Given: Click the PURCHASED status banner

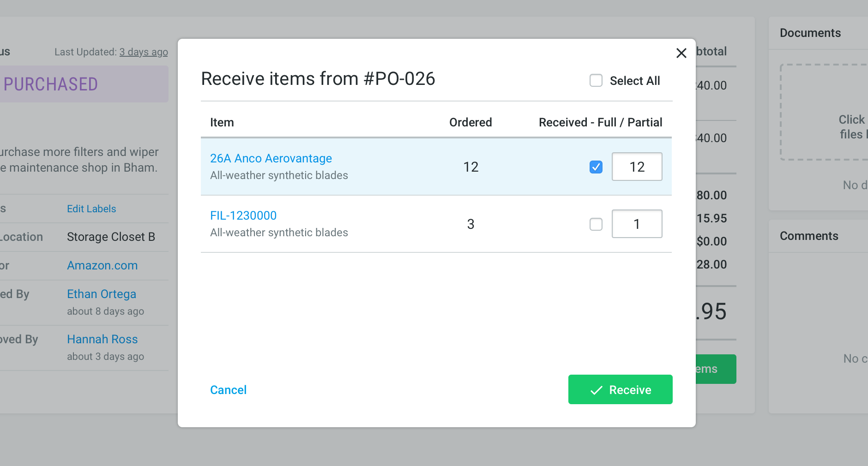Looking at the screenshot, I should click(83, 84).
